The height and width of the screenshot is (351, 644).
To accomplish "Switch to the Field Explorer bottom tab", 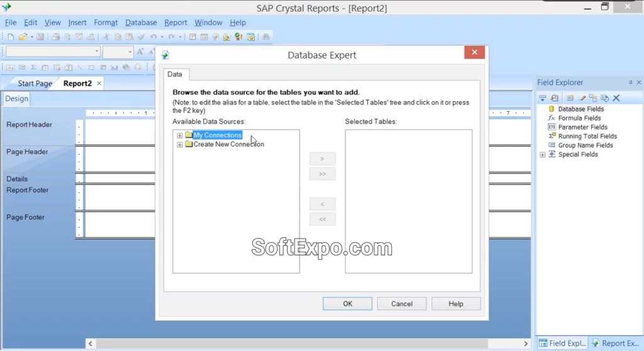I will tap(563, 343).
